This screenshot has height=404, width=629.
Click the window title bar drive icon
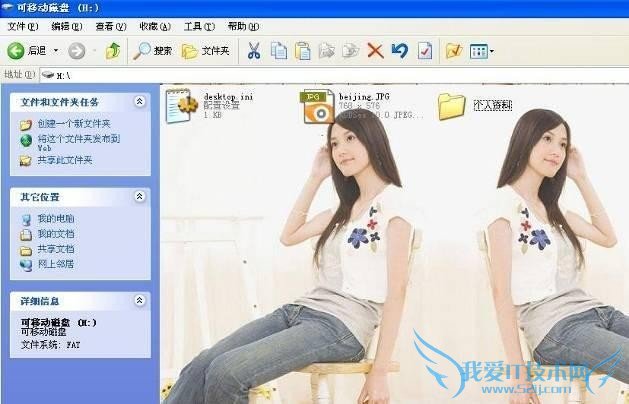pos(7,7)
